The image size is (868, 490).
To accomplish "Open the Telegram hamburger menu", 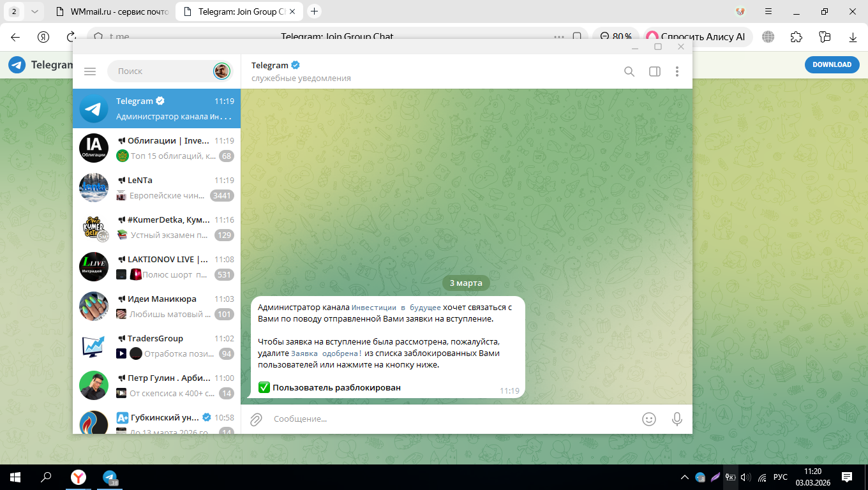I will tap(90, 71).
